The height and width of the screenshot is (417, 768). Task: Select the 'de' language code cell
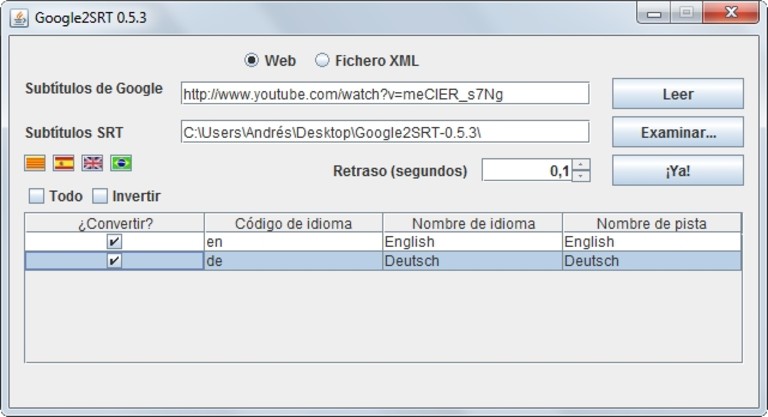293,261
